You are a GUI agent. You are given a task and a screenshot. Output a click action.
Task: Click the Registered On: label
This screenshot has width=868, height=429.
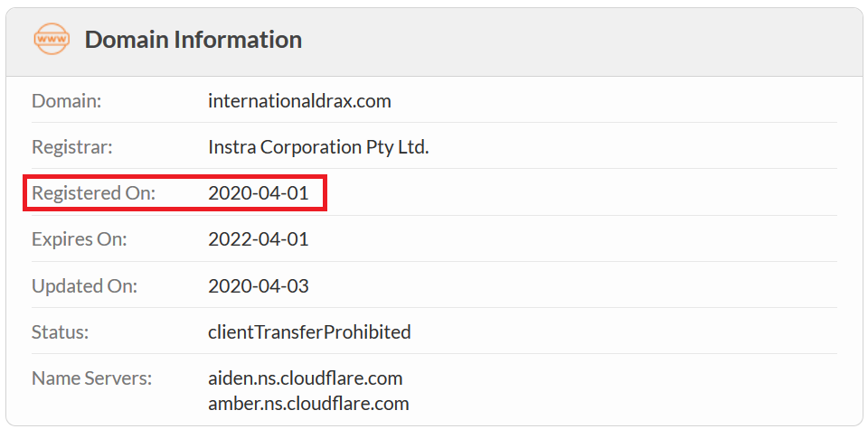point(93,193)
